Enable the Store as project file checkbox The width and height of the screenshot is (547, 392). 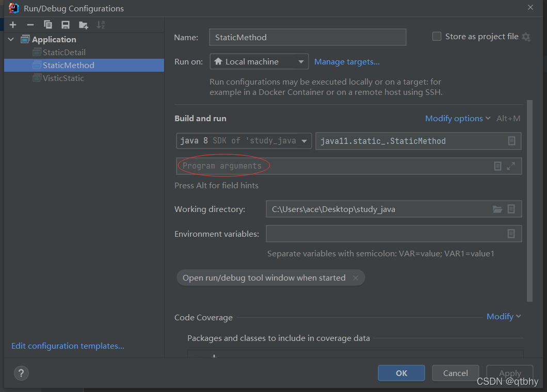(x=437, y=37)
